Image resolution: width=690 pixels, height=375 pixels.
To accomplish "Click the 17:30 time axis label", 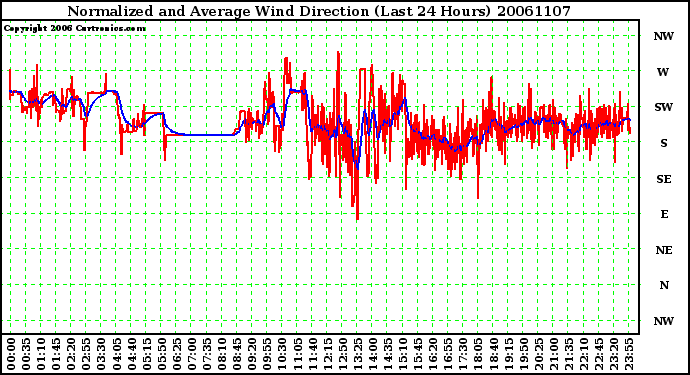I will [x=463, y=354].
